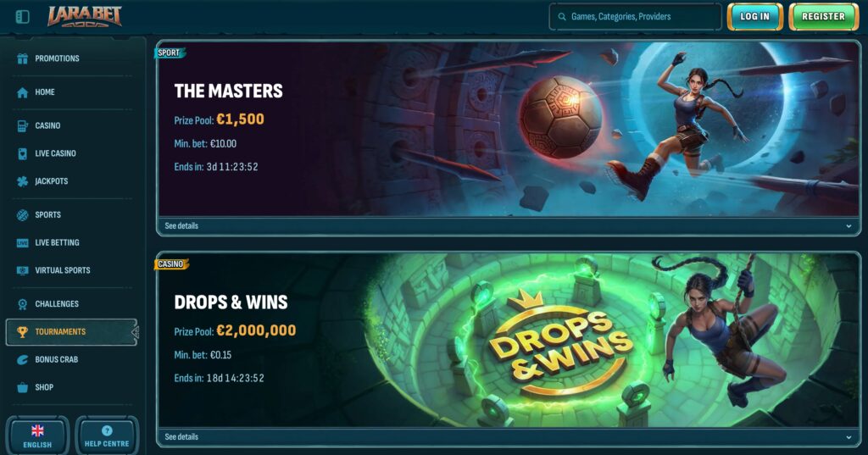Click the Promotions gift icon
This screenshot has width=868, height=455.
coord(22,58)
